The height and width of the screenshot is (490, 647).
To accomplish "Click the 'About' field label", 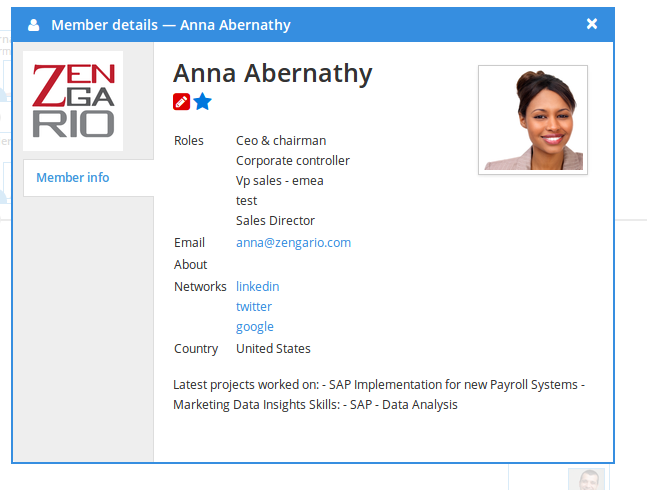I will coord(190,264).
